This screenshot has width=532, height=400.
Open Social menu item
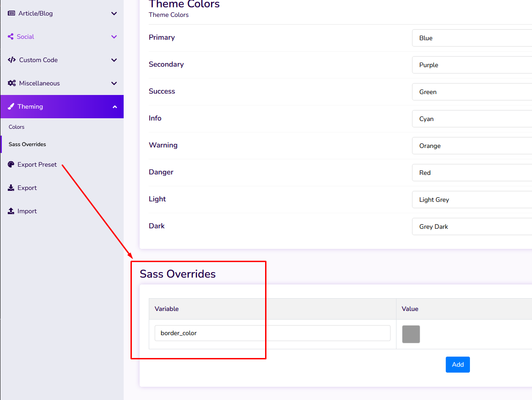(x=62, y=37)
